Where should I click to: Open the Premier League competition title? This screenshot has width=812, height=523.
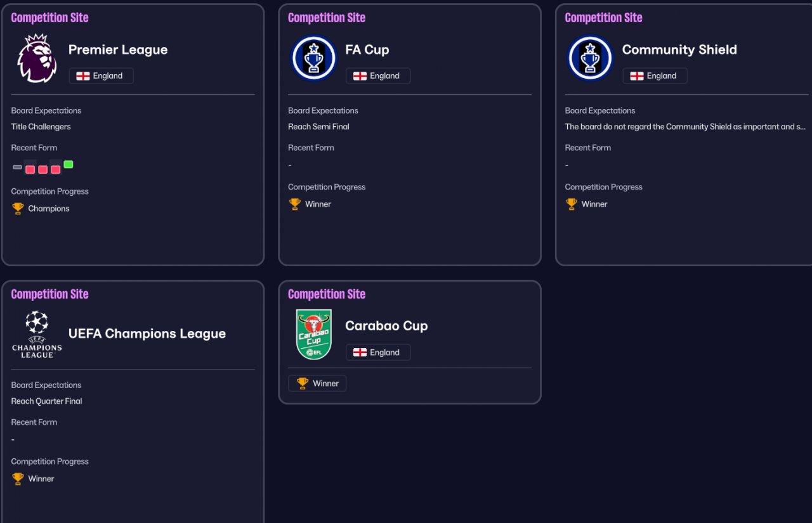point(118,50)
